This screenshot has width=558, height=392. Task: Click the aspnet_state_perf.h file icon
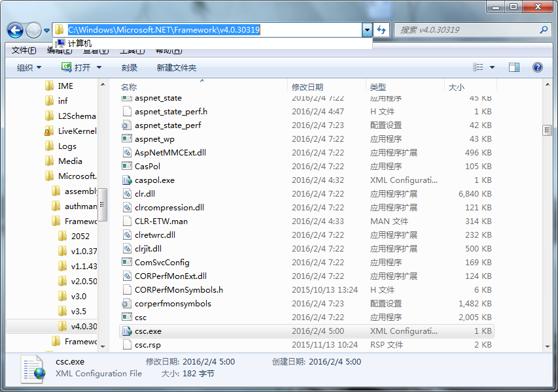[127, 111]
